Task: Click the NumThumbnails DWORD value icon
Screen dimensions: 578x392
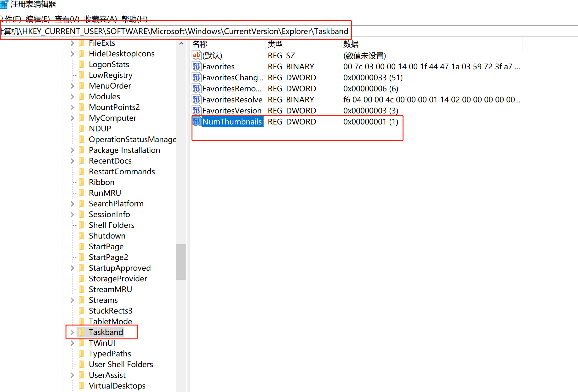Action: click(196, 121)
